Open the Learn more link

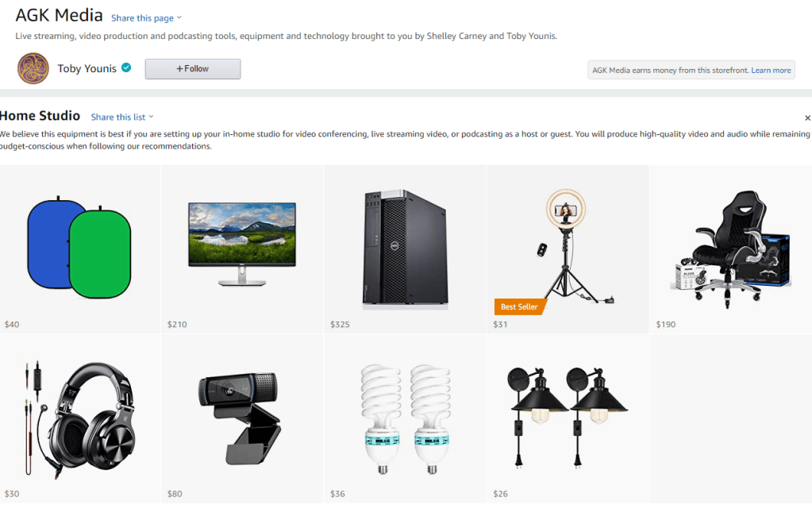771,71
